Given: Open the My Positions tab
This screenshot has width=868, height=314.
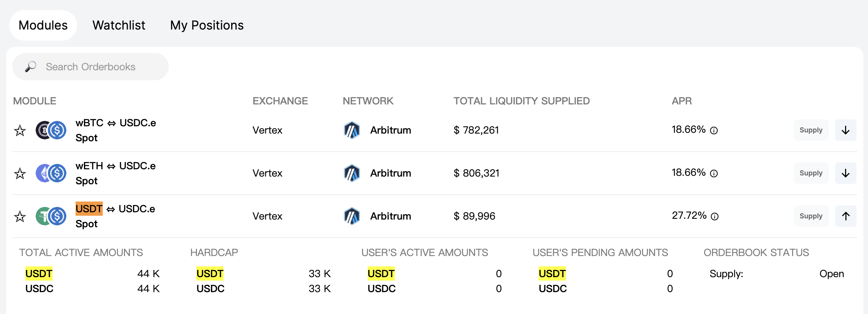Looking at the screenshot, I should coord(207,25).
